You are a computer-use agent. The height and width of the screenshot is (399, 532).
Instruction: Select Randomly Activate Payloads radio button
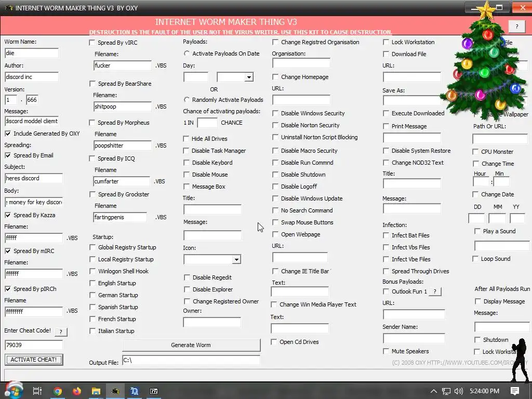pos(187,100)
